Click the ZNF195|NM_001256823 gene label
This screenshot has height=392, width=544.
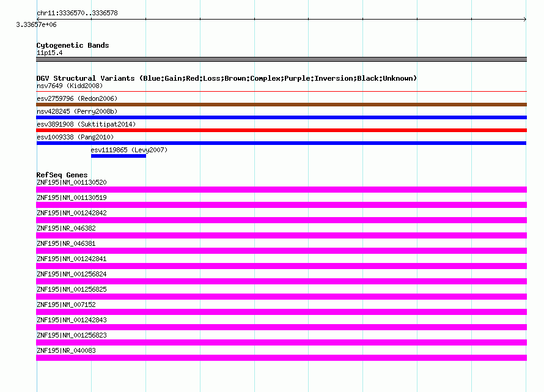72,335
